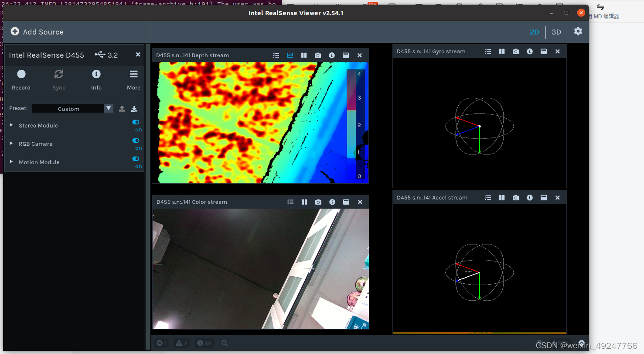Take a snapshot of the Color stream
The height and width of the screenshot is (354, 644).
318,202
